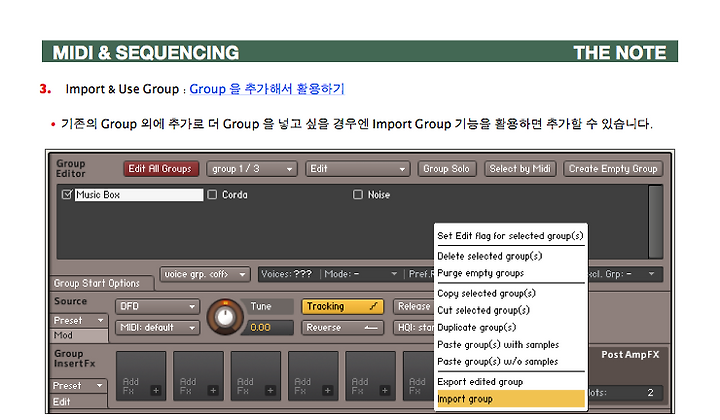The image size is (720, 420).
Task: Click the Group InsertFx Edit button
Action: pos(79,402)
